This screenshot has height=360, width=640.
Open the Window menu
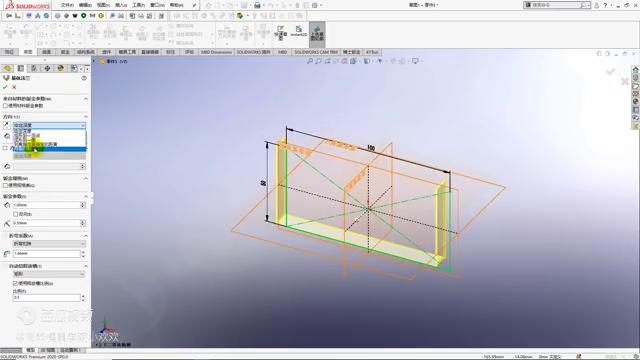point(158,5)
